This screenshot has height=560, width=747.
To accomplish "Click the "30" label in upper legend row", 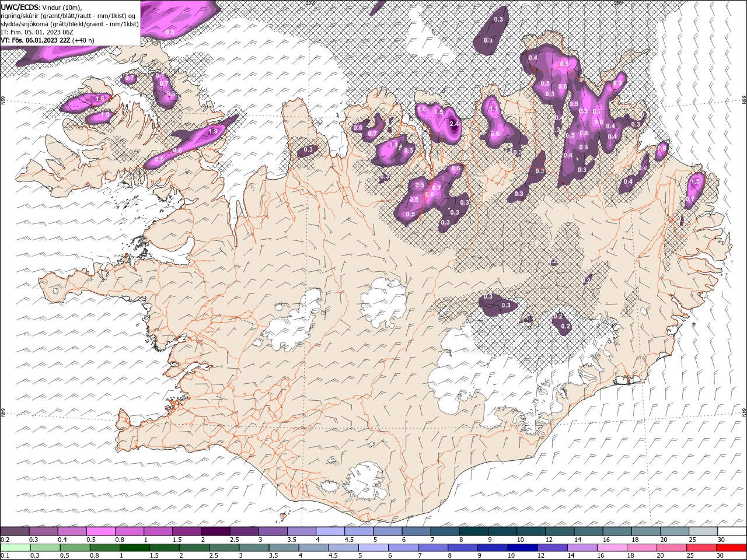I will (x=721, y=540).
